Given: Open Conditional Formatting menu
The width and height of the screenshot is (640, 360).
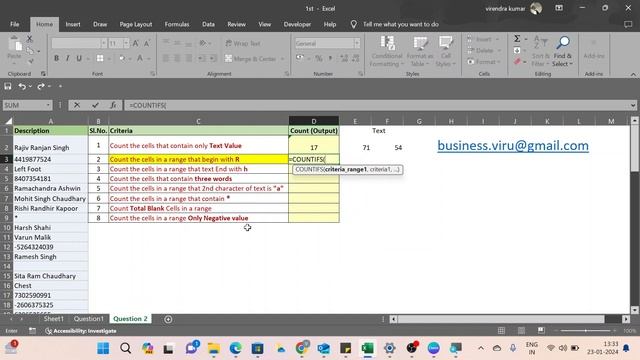Looking at the screenshot, I should pyautogui.click(x=387, y=51).
